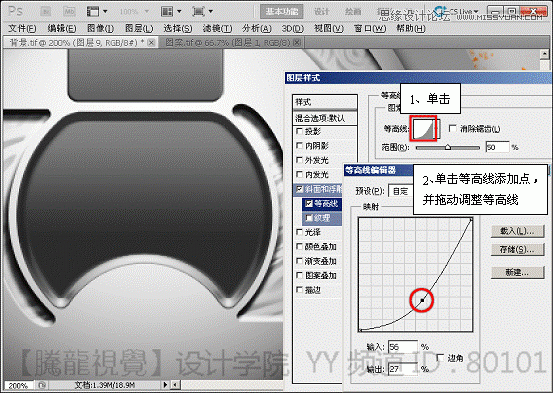553x393 pixels.
Task: Enable the 内发光 checkbox
Action: [x=299, y=174]
